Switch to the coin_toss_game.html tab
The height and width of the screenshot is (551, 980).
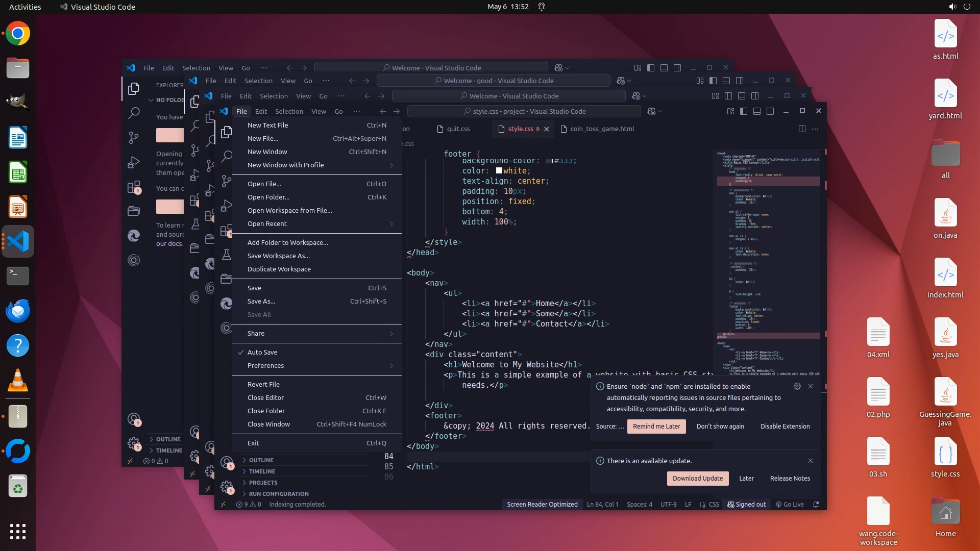(602, 129)
